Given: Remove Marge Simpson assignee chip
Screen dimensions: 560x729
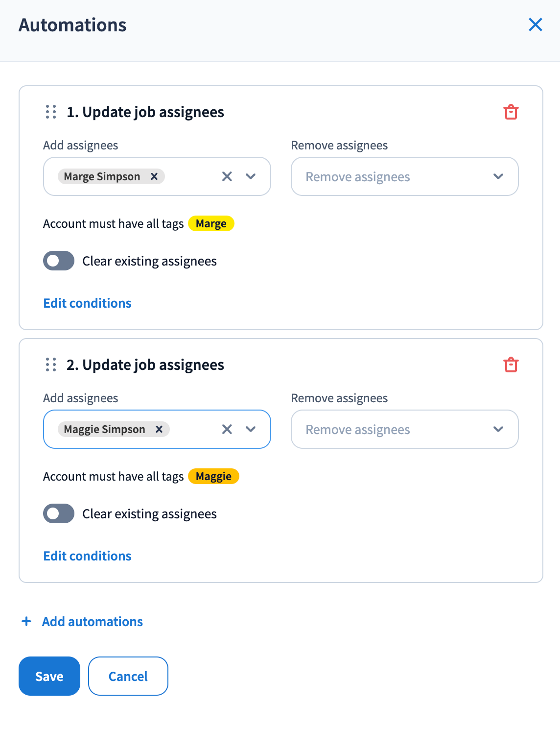Looking at the screenshot, I should [154, 176].
